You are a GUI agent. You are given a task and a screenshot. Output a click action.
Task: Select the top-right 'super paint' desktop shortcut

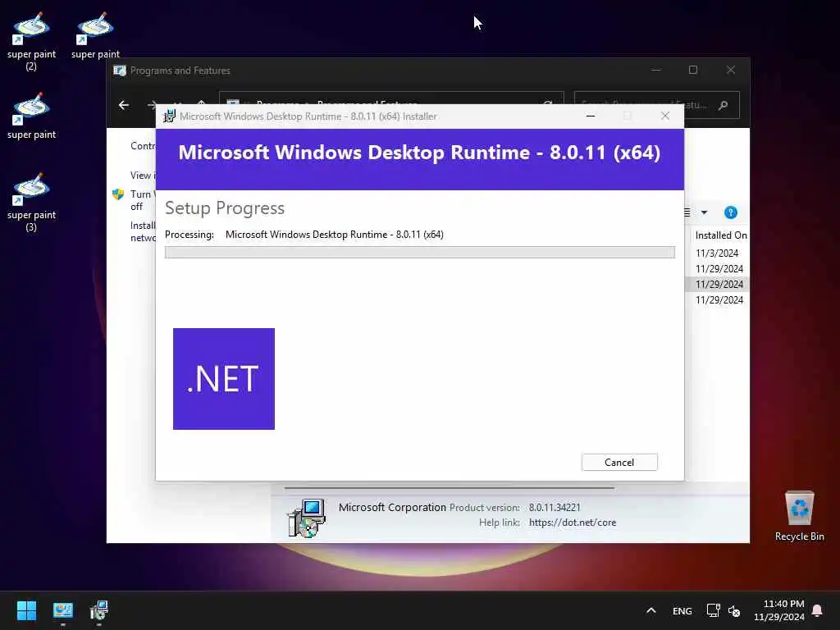95,36
